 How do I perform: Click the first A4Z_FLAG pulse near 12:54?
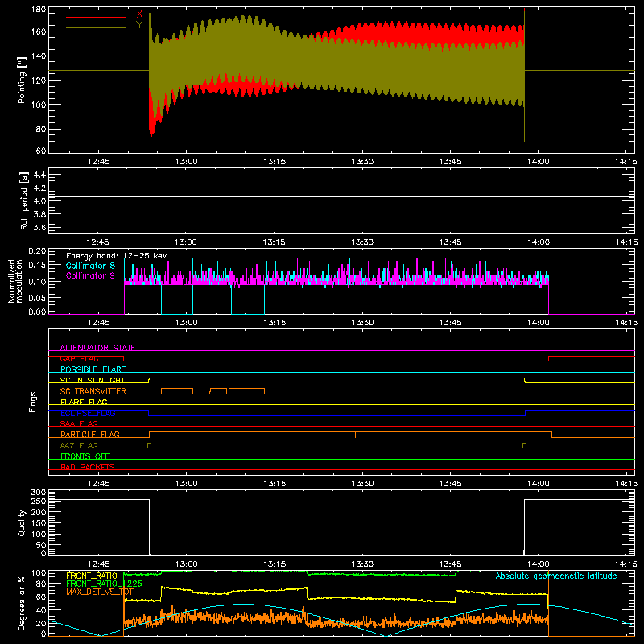pyautogui.click(x=149, y=446)
